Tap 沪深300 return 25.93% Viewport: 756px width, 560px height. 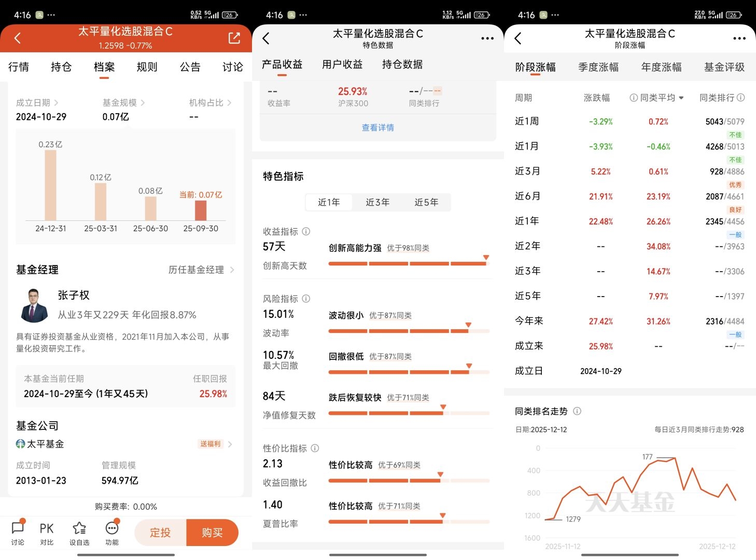(x=353, y=91)
